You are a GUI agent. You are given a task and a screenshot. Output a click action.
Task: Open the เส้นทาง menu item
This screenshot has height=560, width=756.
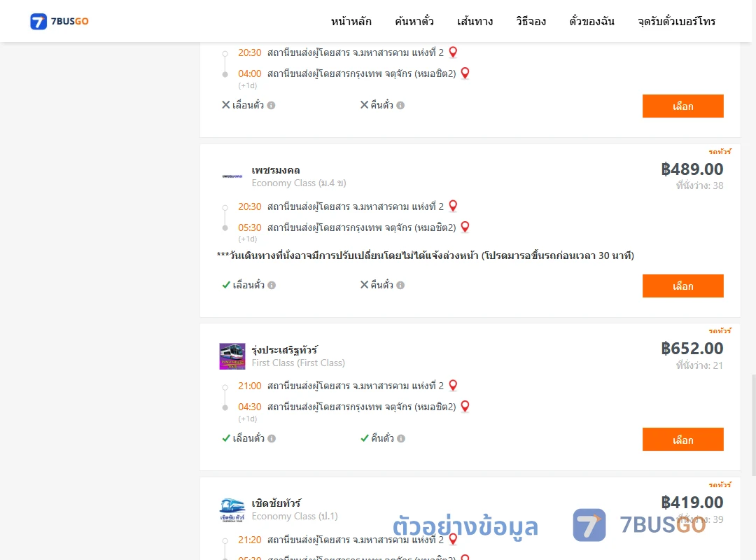[475, 21]
